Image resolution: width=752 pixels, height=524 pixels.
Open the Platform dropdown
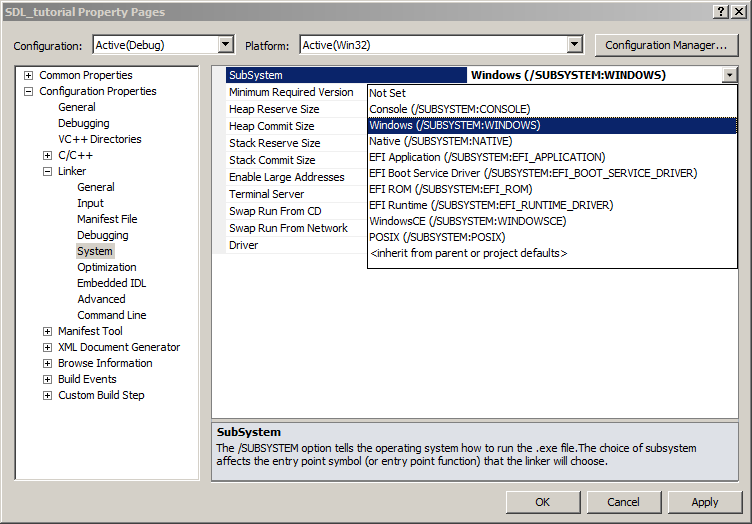click(x=574, y=45)
